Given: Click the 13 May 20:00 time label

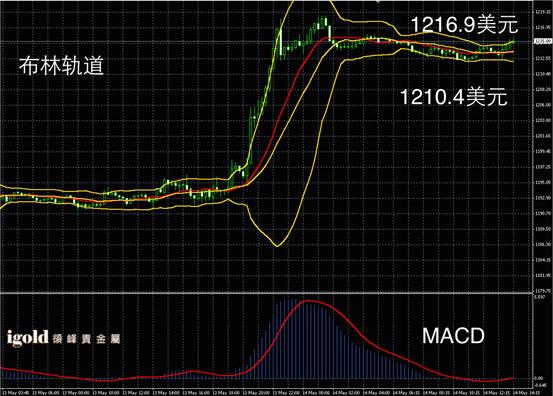Looking at the screenshot, I should 256,392.
